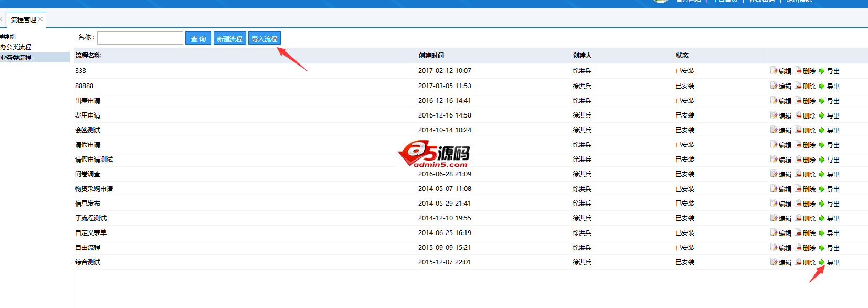Delete the 物资采购申请 workflow
Screen dimensions: 868x308
[805, 189]
